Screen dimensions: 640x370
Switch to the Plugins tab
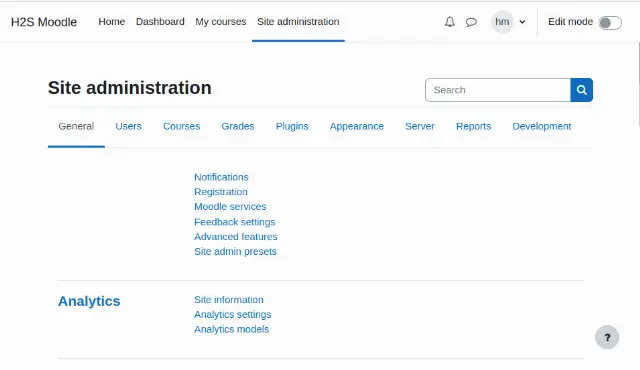tap(292, 126)
